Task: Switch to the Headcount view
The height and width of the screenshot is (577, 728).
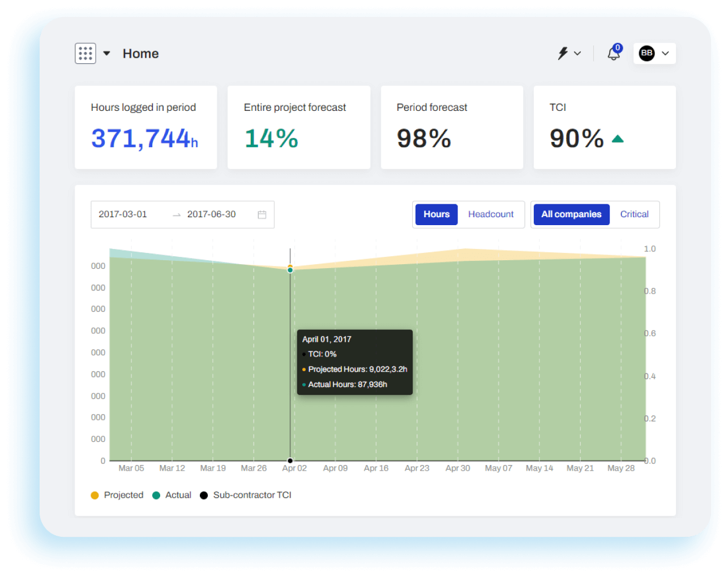Action: pos(490,214)
